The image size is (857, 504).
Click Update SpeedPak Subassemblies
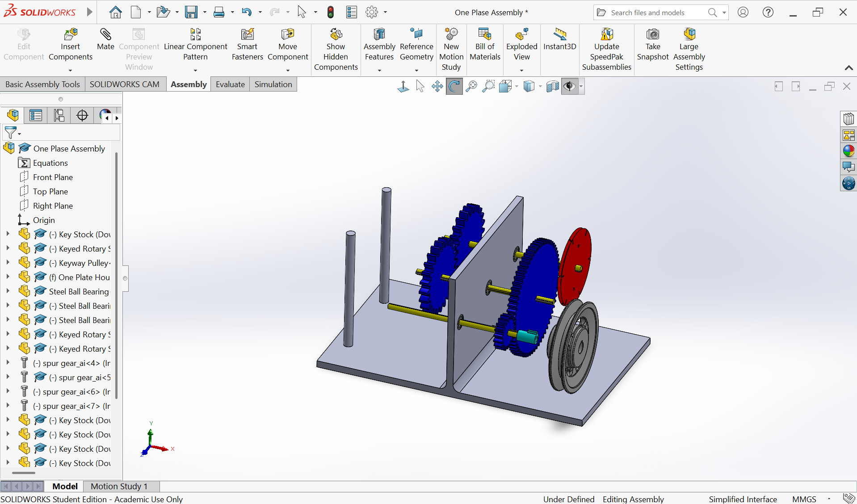click(606, 50)
